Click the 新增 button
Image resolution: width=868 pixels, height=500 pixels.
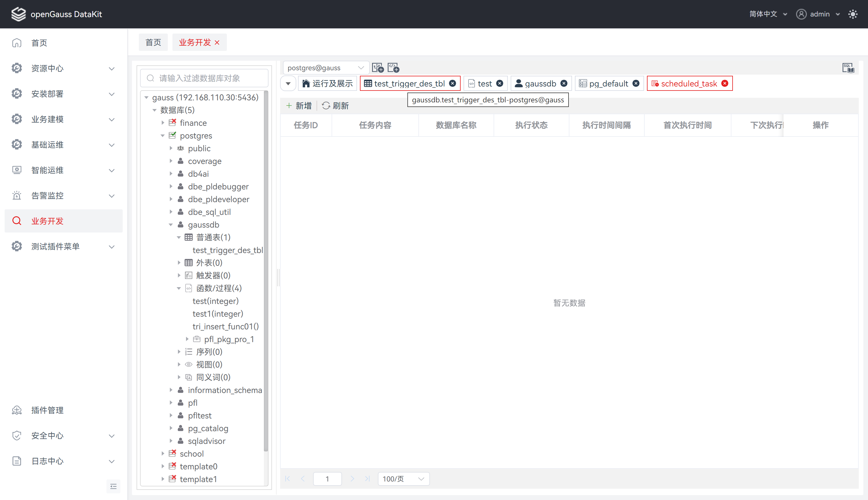tap(299, 106)
